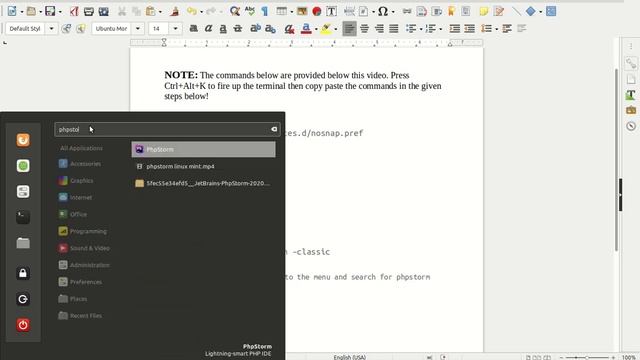Insert hyperlink icon
Screen dimensions: 640x360
pyautogui.click(x=407, y=11)
